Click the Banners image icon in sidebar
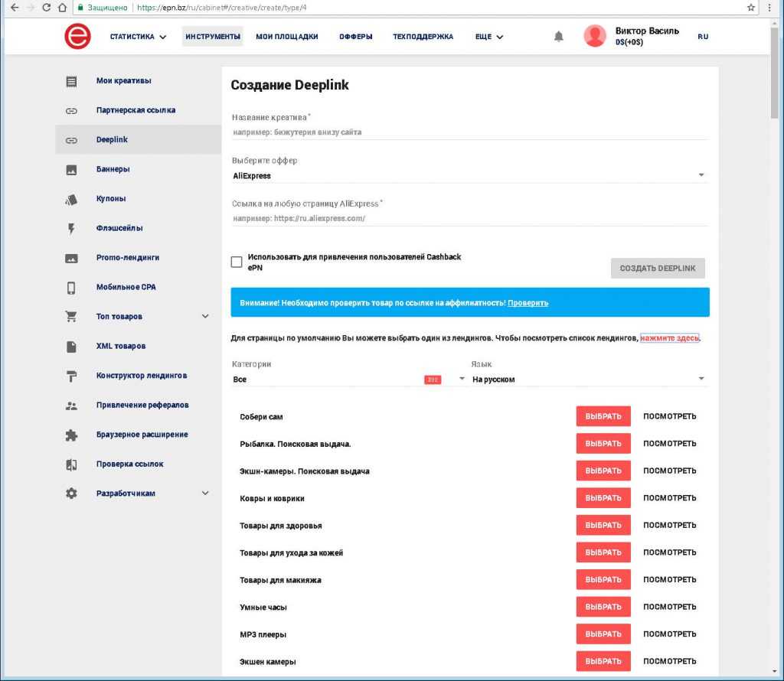 point(71,169)
